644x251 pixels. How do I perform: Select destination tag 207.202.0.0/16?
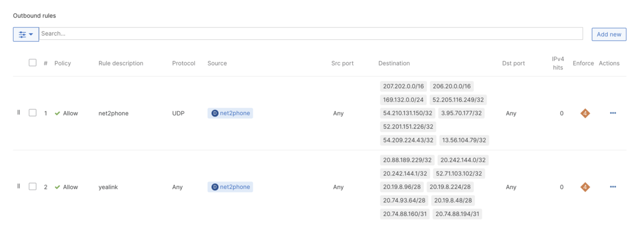tap(403, 86)
